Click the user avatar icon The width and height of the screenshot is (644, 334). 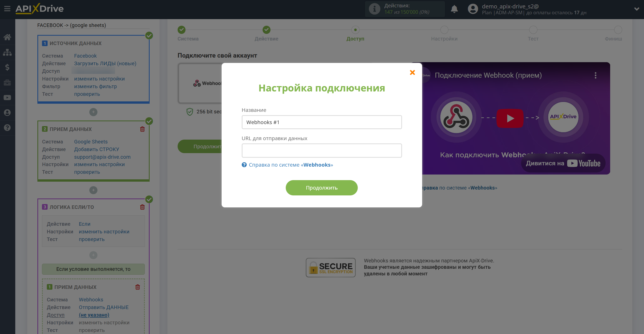[x=473, y=9]
